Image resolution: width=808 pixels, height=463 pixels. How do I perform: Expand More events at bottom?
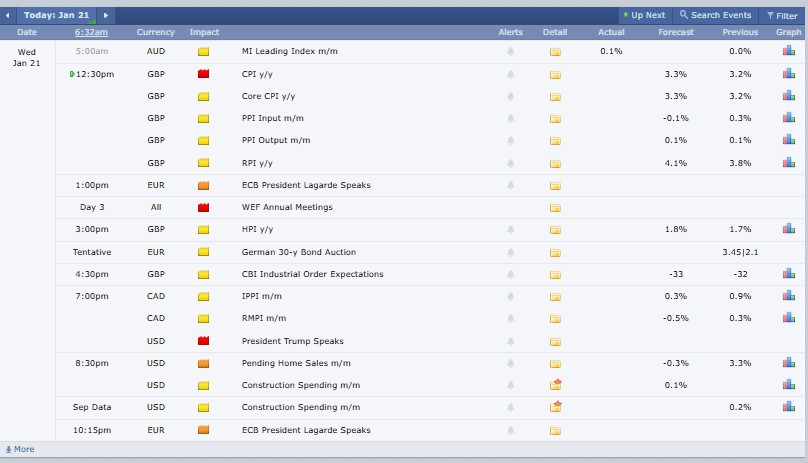[x=20, y=449]
